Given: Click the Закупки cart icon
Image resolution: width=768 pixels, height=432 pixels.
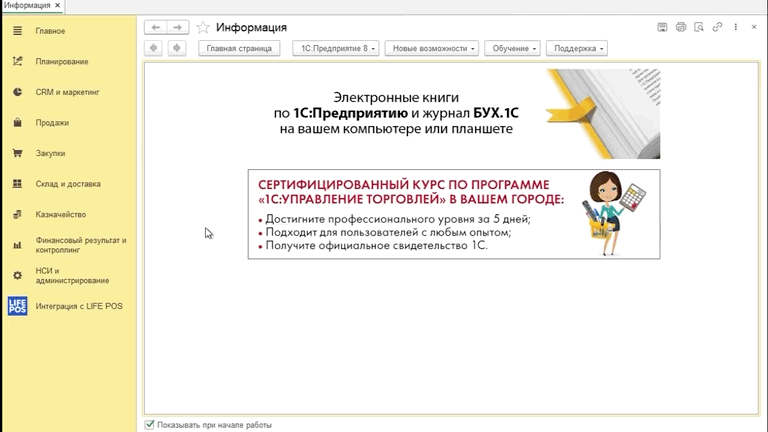Looking at the screenshot, I should [x=17, y=153].
